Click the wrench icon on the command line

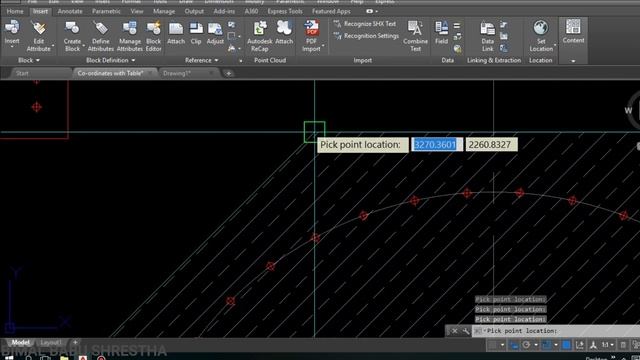tap(466, 331)
